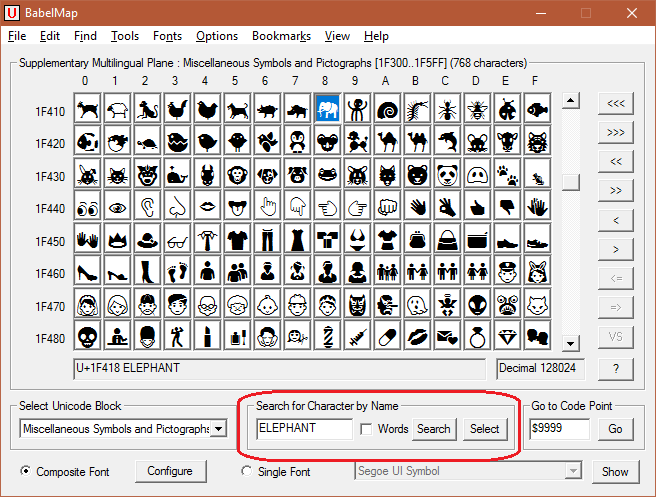Click the single < navigation button
This screenshot has width=656, height=497.
pyautogui.click(x=615, y=220)
